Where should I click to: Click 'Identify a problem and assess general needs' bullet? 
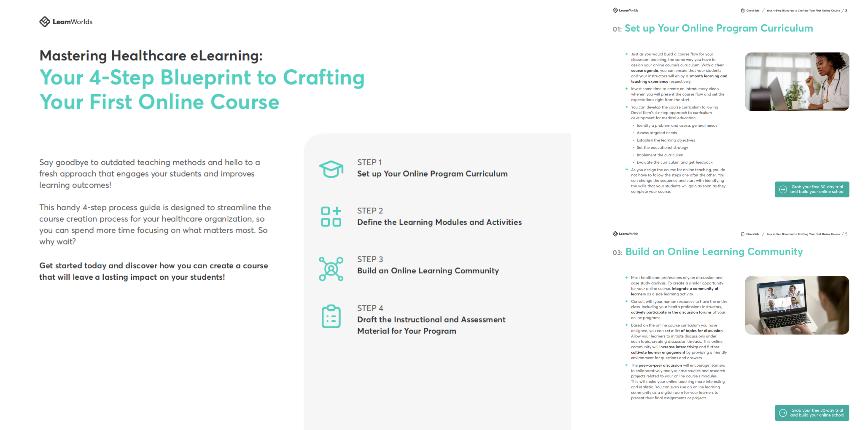coord(677,126)
